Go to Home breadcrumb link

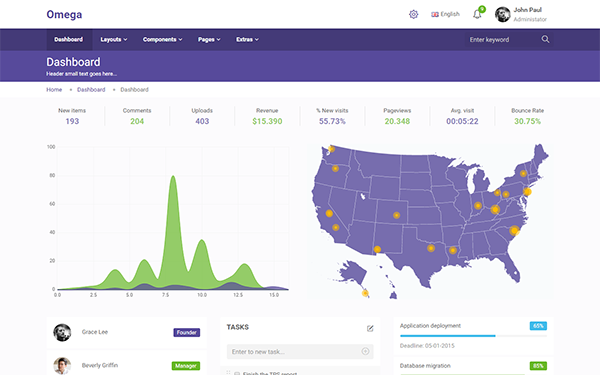[x=54, y=90]
